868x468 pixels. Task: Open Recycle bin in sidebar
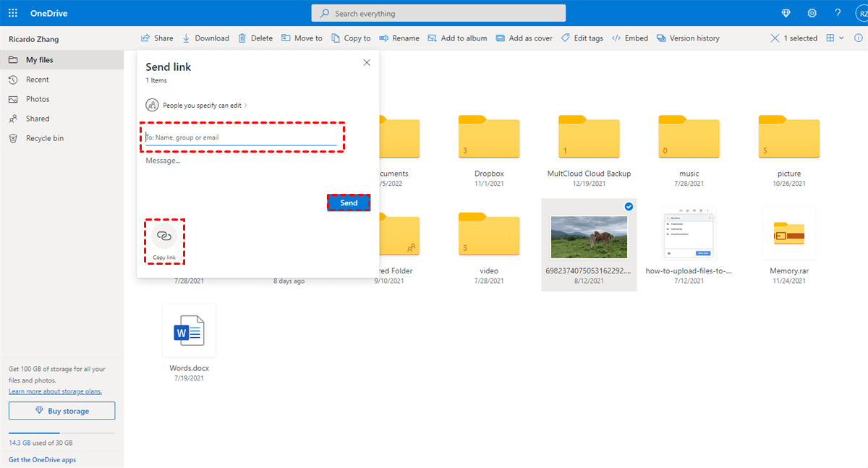coord(44,138)
